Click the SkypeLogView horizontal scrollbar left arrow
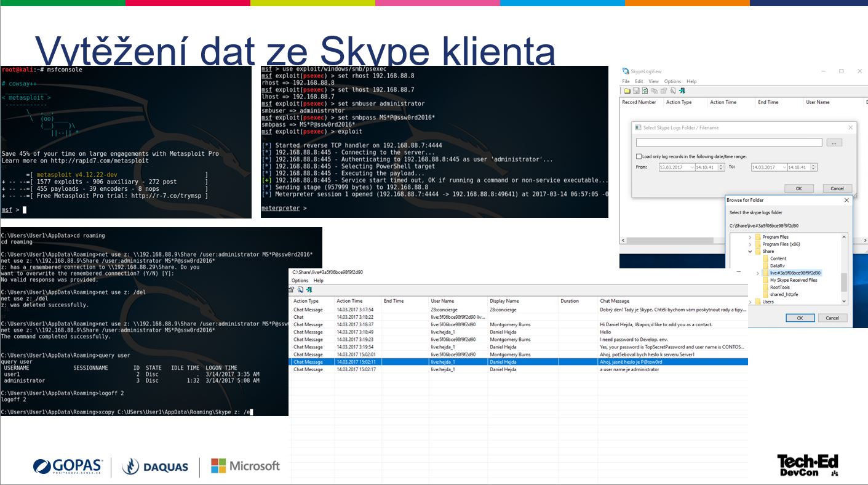Screen dimensions: 868x485 623,240
